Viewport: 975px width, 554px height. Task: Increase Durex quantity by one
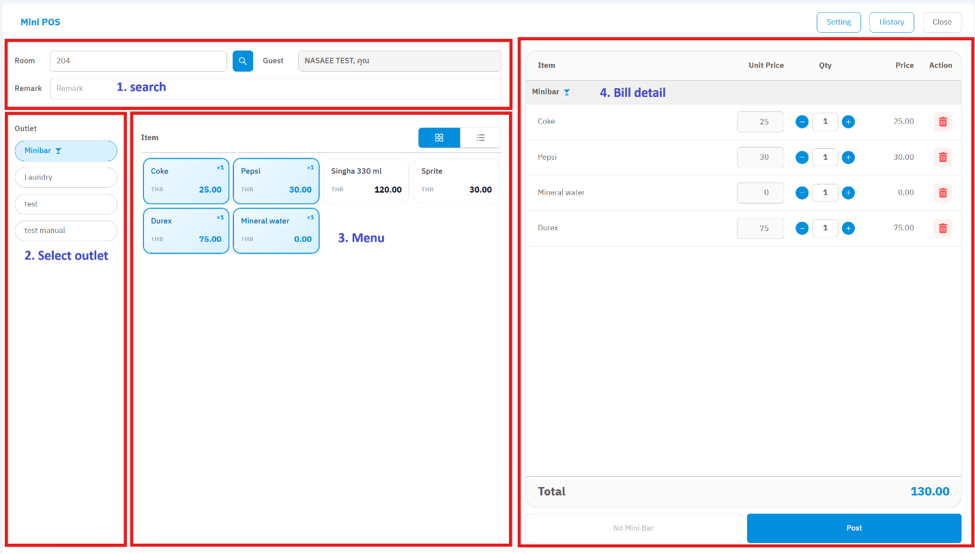848,228
